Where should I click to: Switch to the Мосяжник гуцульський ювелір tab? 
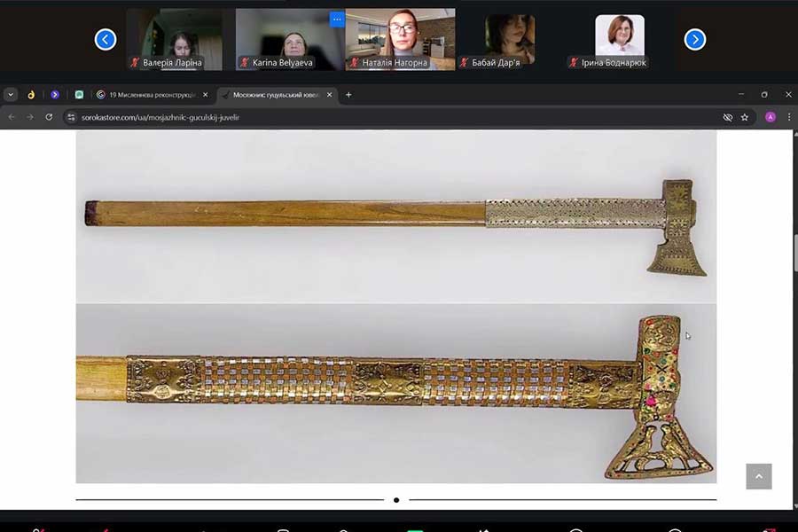point(277,95)
